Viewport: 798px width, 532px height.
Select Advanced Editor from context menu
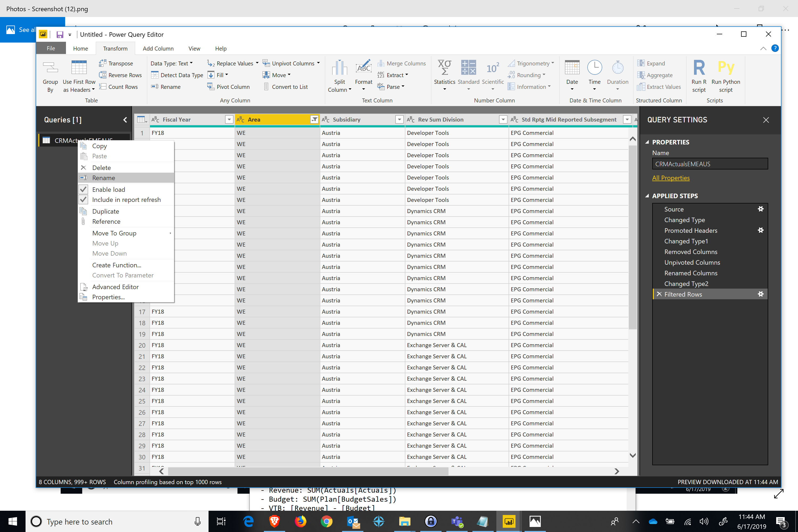[x=115, y=287]
